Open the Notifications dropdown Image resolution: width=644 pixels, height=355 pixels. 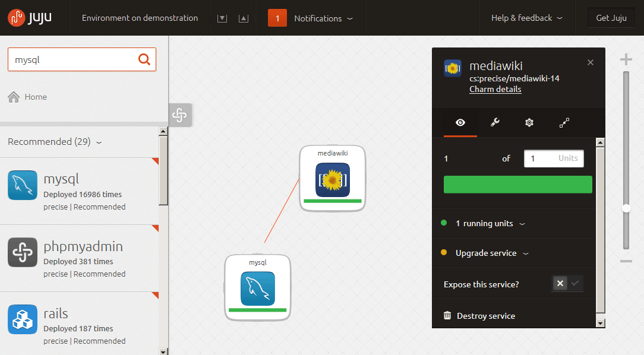click(323, 18)
